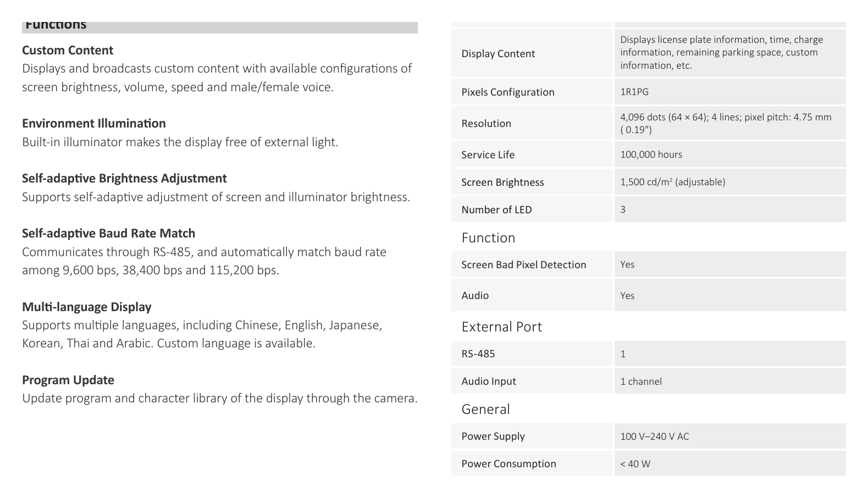Viewport: 868px width, 498px height.
Task: Click the Custom Content heading
Action: click(x=68, y=51)
